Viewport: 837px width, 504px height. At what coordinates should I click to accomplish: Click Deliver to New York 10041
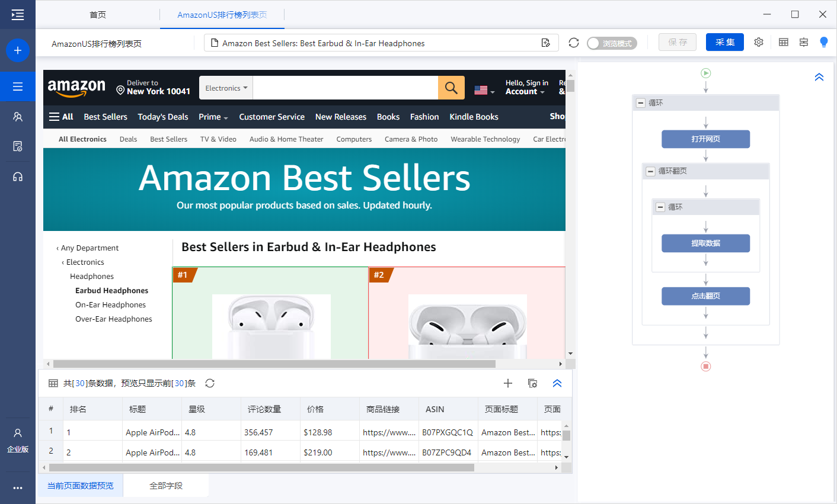click(154, 88)
